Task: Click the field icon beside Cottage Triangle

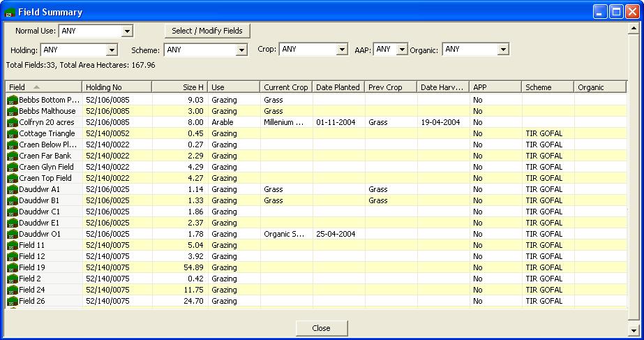Action: point(13,133)
